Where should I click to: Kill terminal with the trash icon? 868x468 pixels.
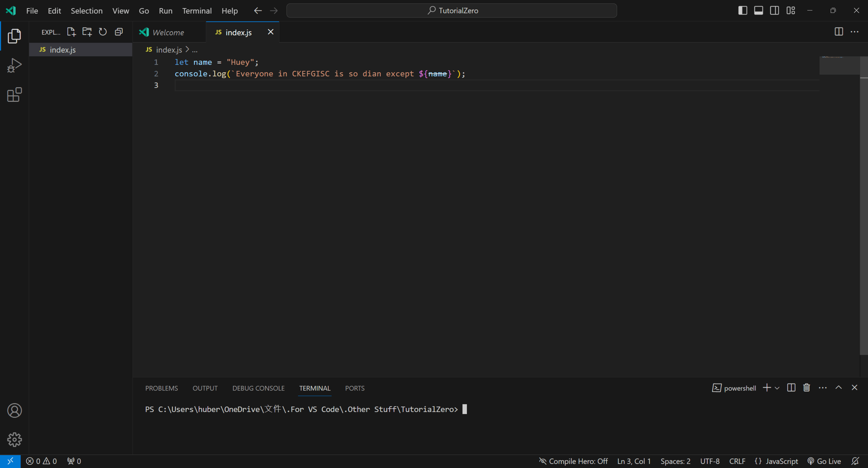(x=807, y=388)
